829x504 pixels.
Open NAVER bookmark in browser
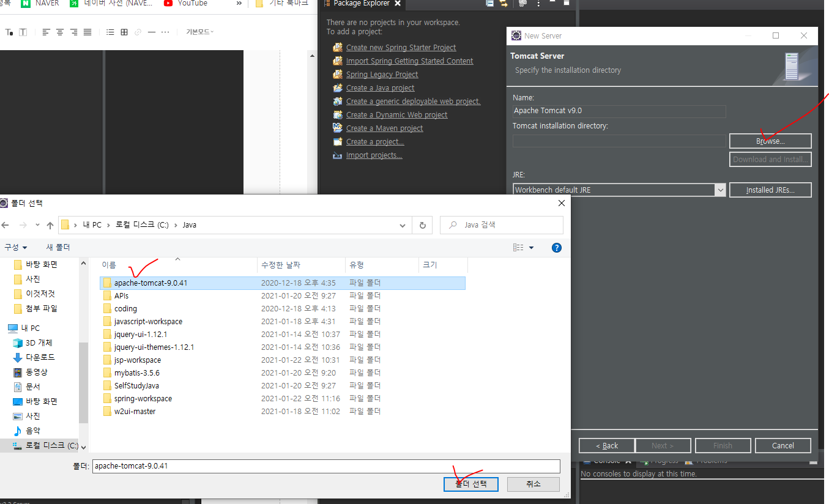coord(40,4)
